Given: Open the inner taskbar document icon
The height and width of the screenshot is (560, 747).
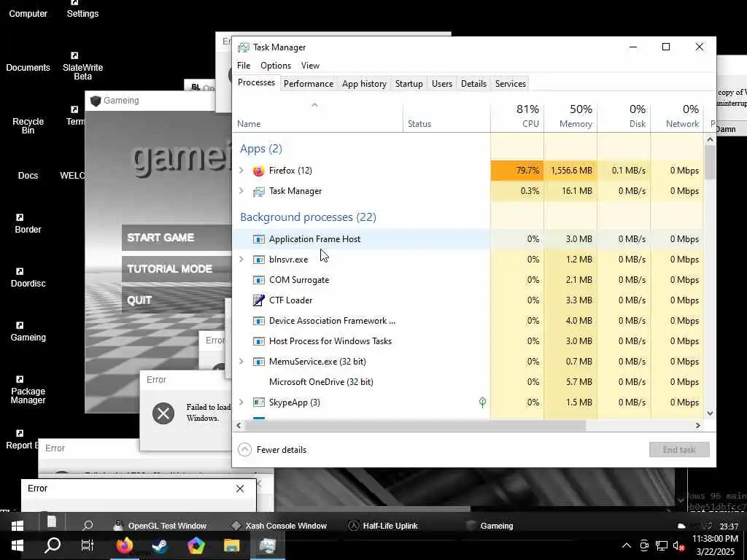Looking at the screenshot, I should click(x=52, y=522).
